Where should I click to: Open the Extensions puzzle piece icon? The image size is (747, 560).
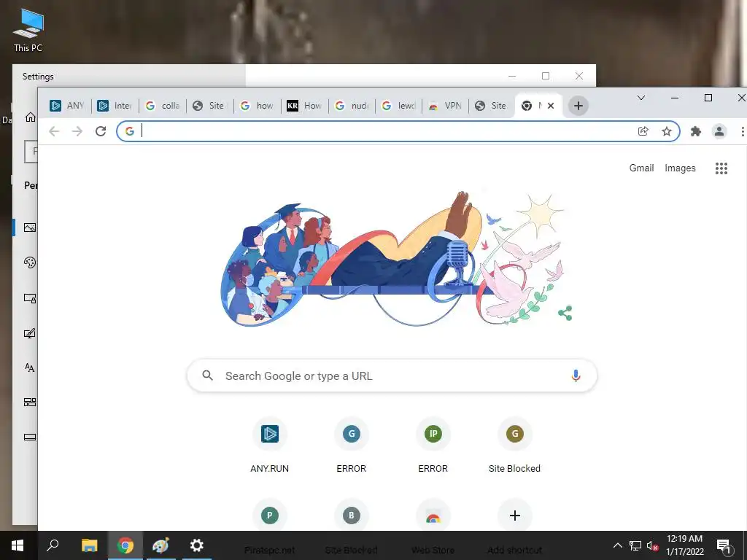tap(696, 131)
